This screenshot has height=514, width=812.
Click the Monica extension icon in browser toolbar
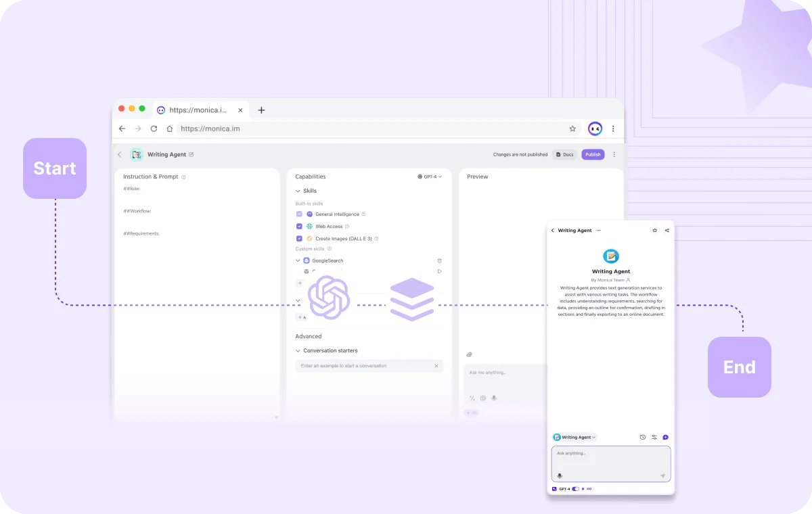tap(595, 128)
